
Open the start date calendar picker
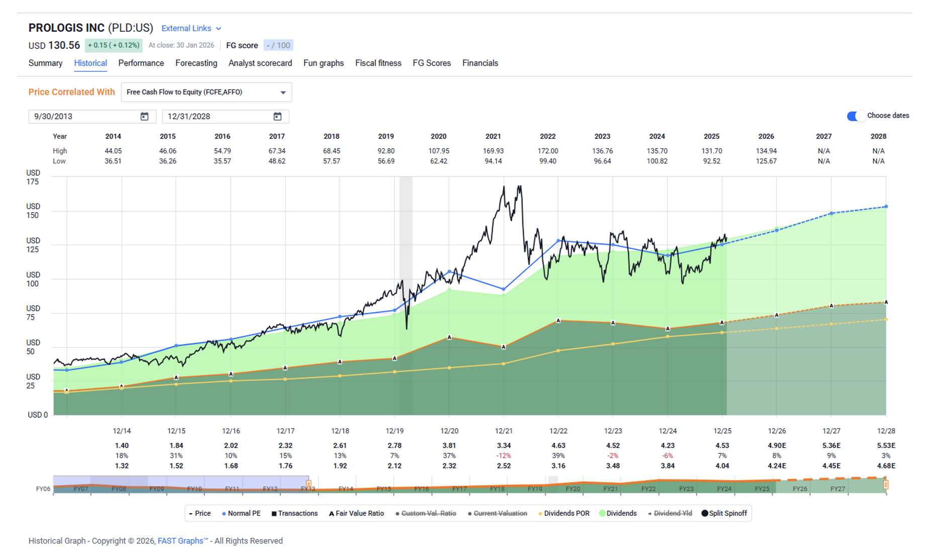144,117
